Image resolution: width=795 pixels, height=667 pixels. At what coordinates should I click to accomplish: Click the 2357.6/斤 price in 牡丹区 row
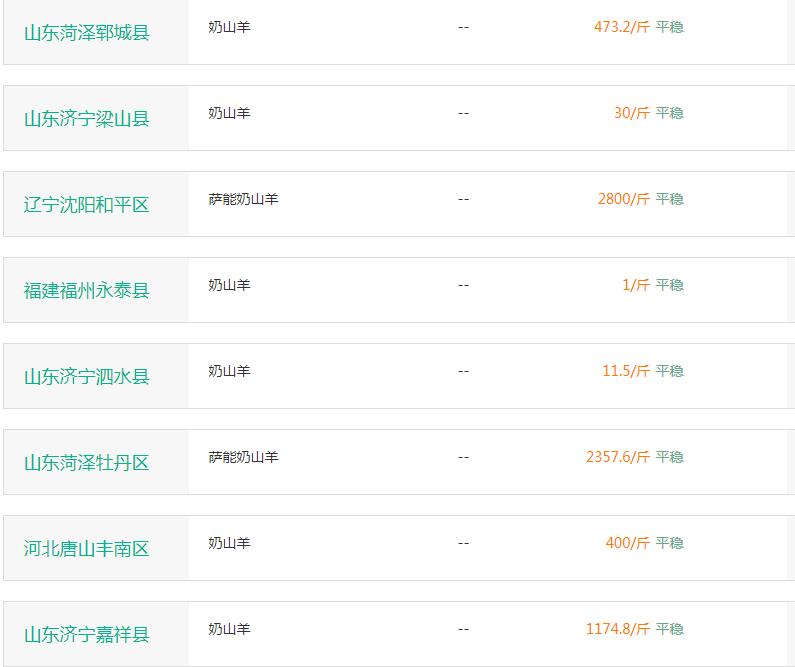[x=618, y=457]
